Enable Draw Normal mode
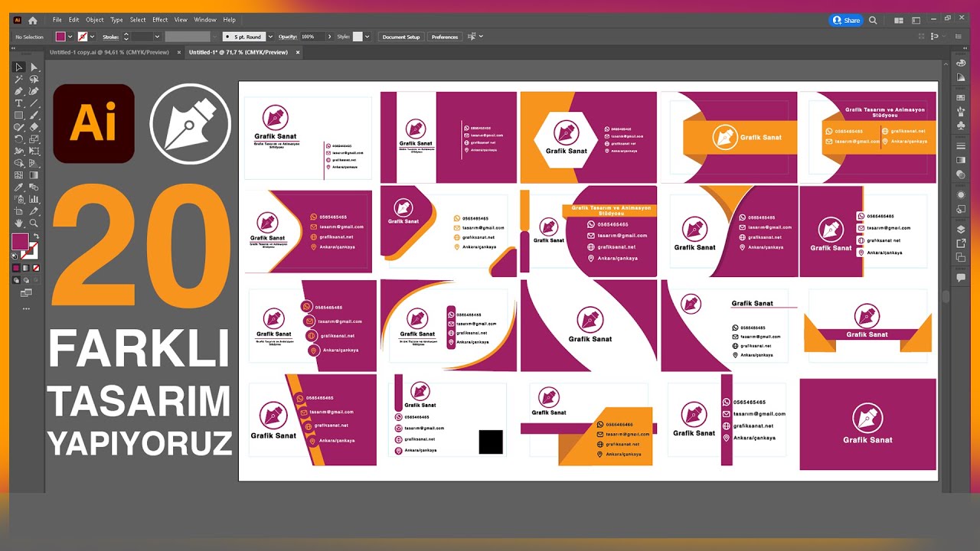This screenshot has width=980, height=551. [15, 280]
